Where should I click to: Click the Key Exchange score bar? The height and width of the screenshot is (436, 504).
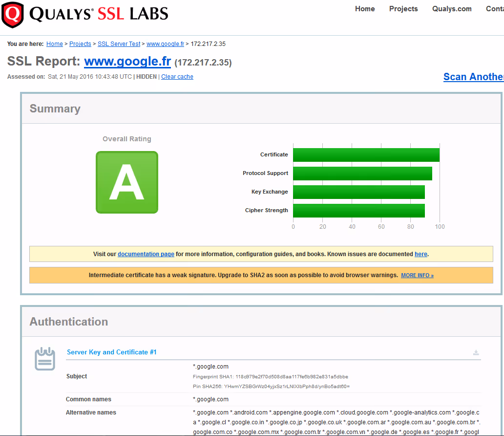tap(359, 192)
